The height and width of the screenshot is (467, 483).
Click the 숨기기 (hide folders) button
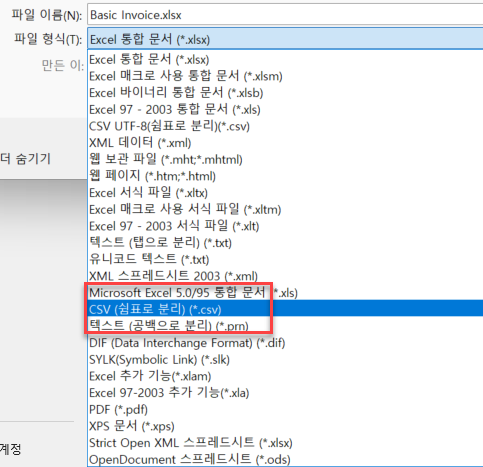25,159
